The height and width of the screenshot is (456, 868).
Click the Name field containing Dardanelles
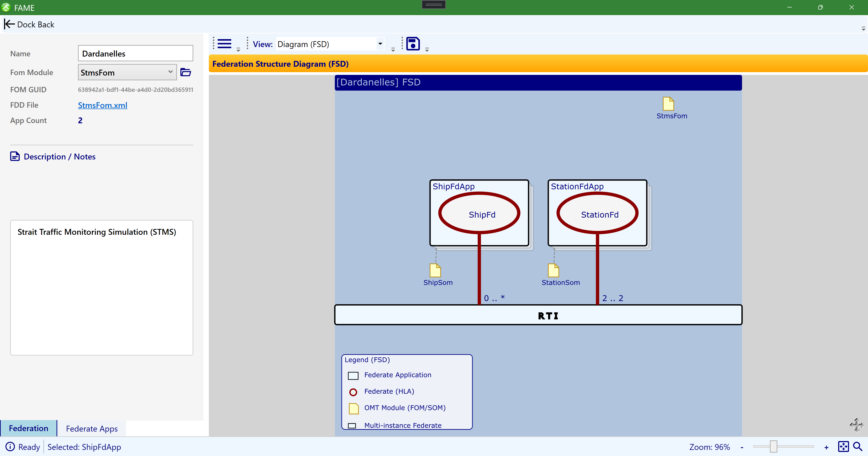coord(135,53)
